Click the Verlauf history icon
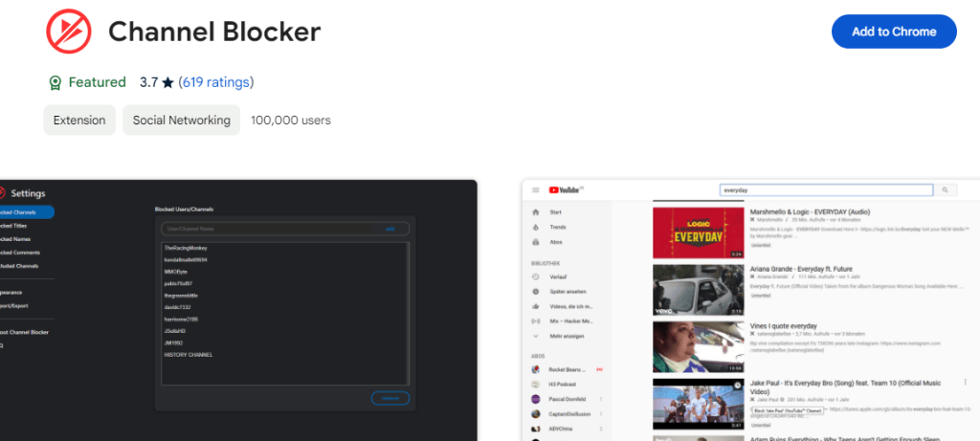 click(535, 276)
